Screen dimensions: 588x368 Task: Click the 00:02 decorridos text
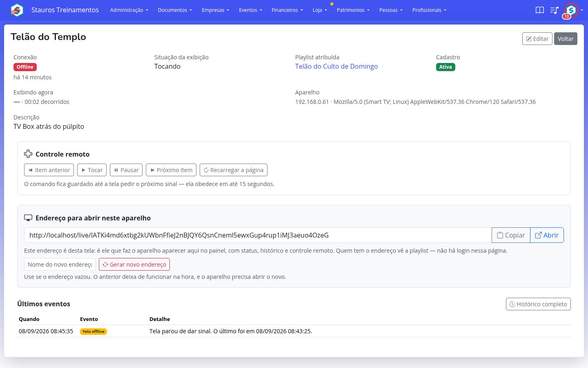(x=47, y=102)
